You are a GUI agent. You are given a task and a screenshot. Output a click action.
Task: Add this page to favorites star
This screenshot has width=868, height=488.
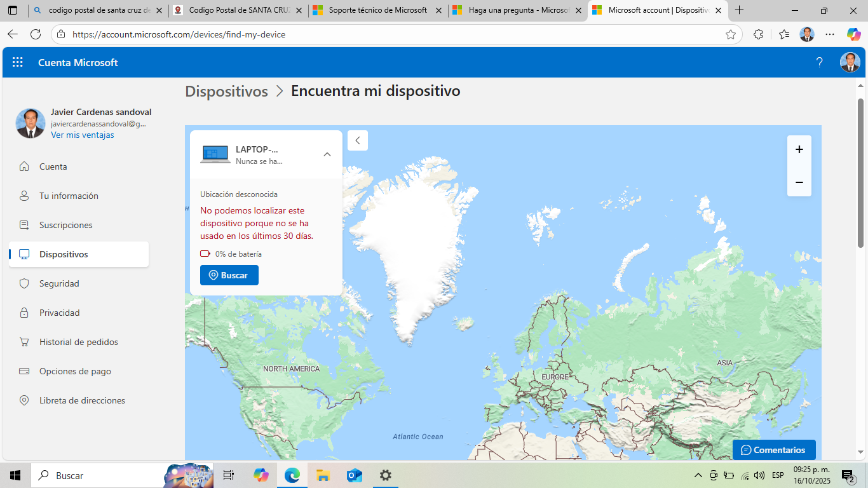pyautogui.click(x=731, y=34)
